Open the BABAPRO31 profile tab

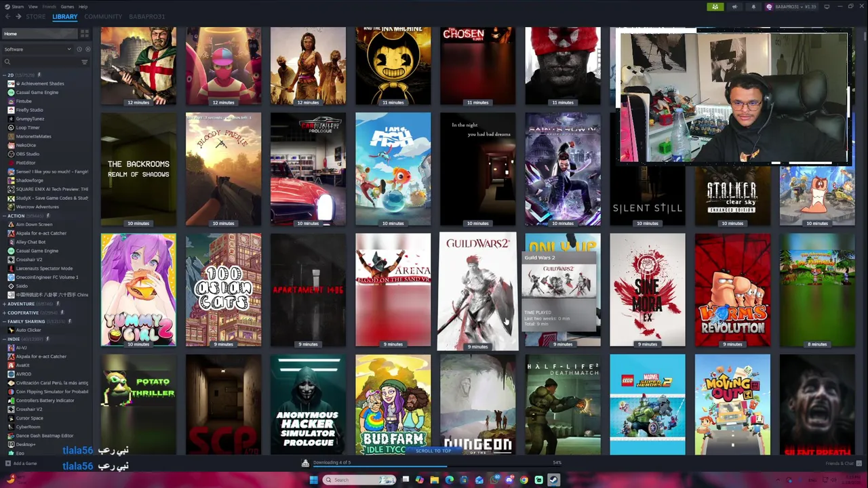(x=146, y=16)
